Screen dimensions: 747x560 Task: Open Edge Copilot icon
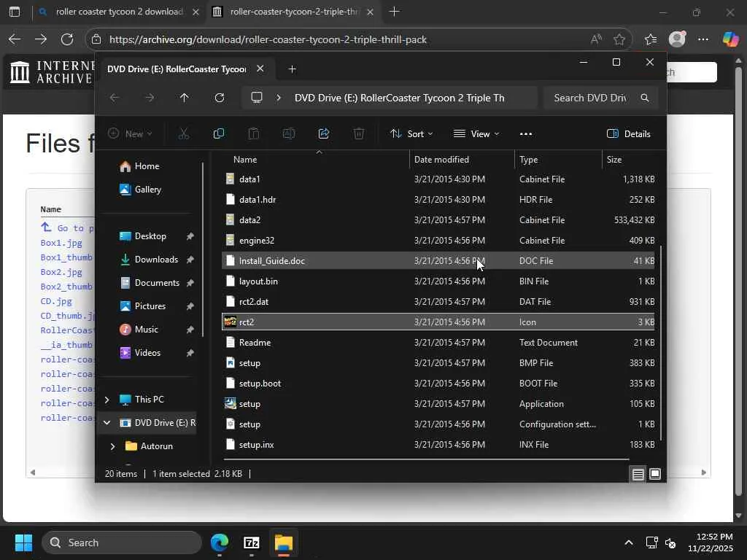pos(730,39)
